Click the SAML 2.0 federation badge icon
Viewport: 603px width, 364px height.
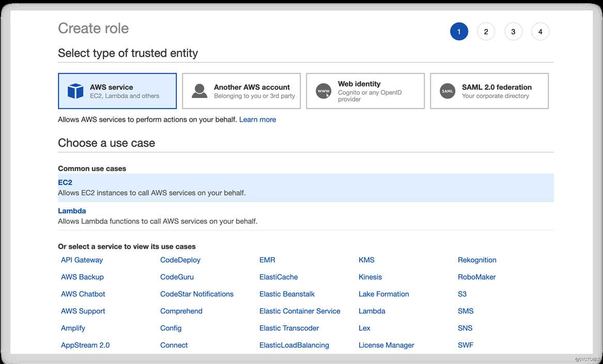pyautogui.click(x=447, y=91)
